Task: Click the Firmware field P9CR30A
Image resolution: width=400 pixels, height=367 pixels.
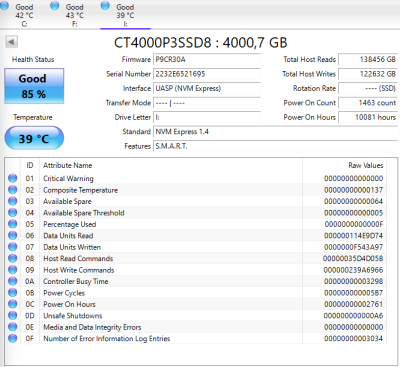Action: [x=207, y=59]
